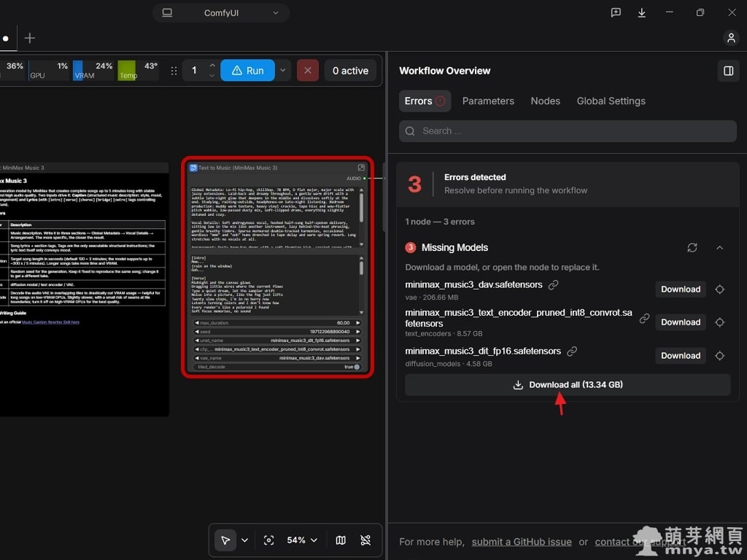Viewport: 747px width, 560px height.
Task: Click the Temp meter
Action: click(138, 70)
